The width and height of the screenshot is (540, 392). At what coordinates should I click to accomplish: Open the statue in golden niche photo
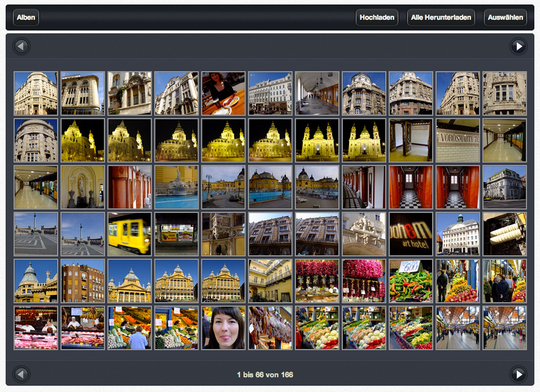(x=83, y=187)
